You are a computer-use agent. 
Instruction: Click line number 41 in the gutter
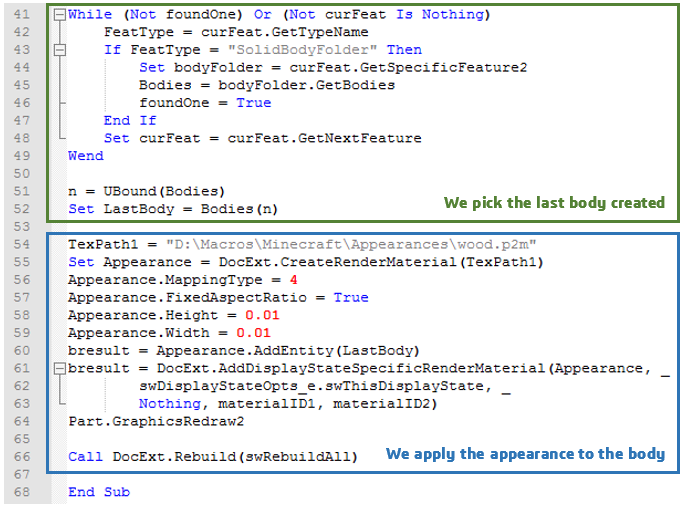(x=24, y=15)
